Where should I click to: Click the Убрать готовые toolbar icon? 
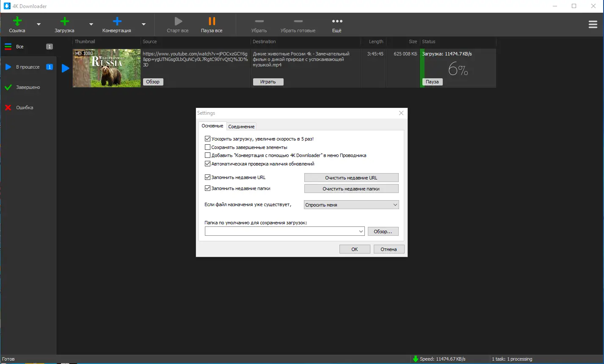click(x=298, y=21)
